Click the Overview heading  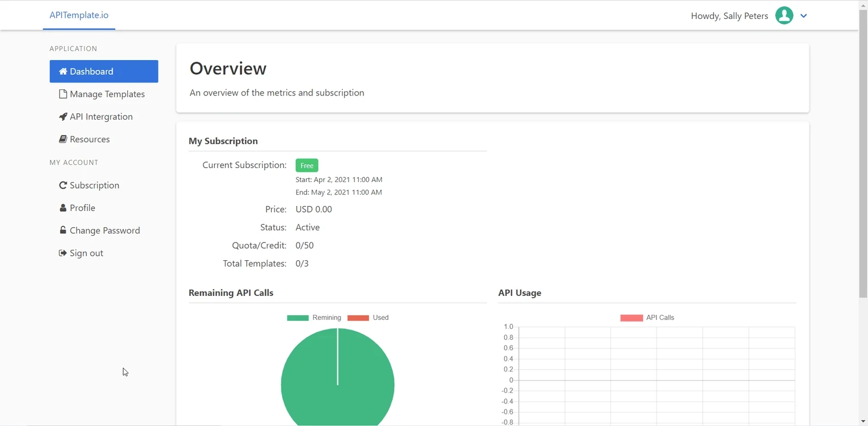[x=228, y=69]
